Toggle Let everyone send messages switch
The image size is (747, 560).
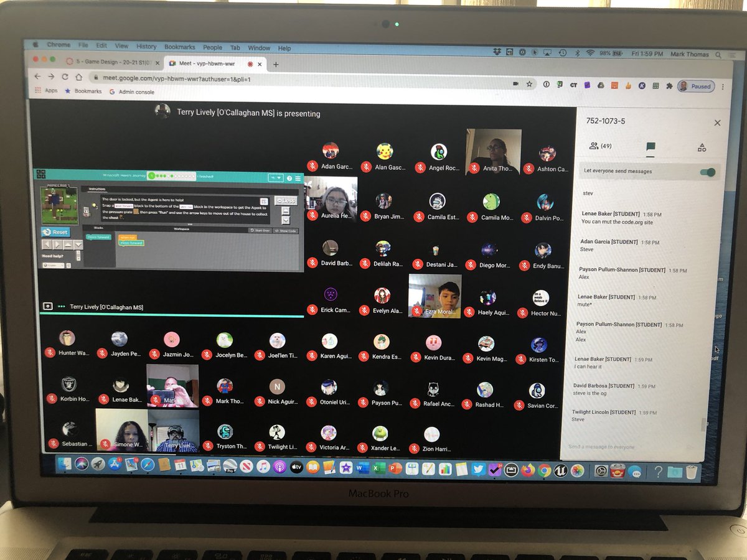(707, 172)
